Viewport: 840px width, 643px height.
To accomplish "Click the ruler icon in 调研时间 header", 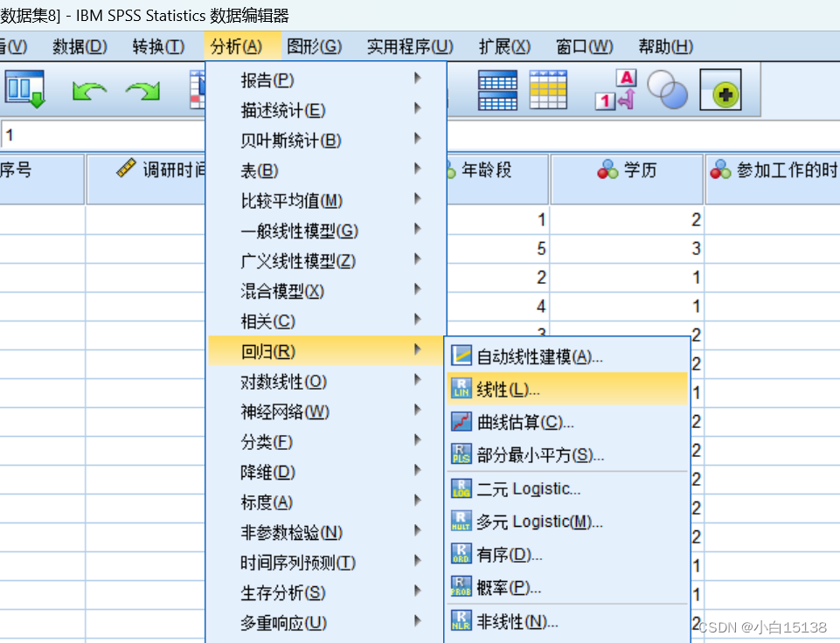I will pos(127,168).
